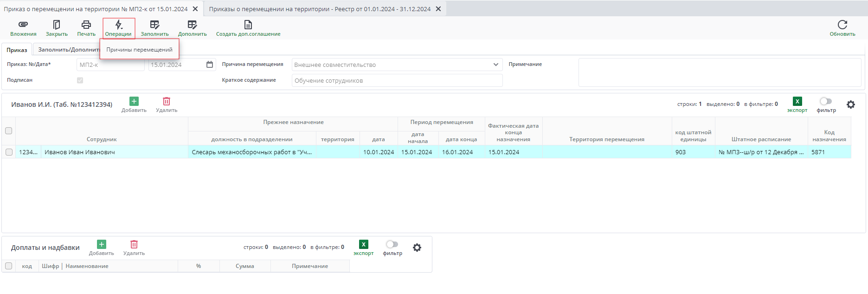Select Причины перемещений menu item

[x=139, y=50]
